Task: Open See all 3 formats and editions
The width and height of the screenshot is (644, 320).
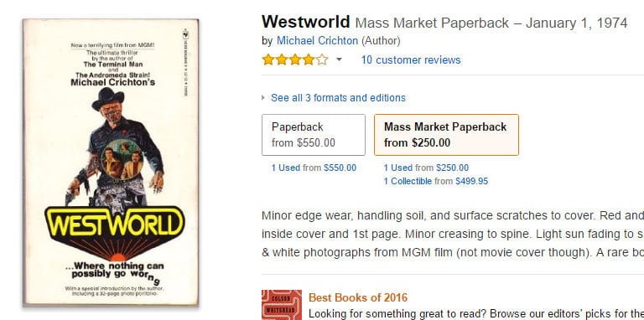Action: [x=338, y=98]
